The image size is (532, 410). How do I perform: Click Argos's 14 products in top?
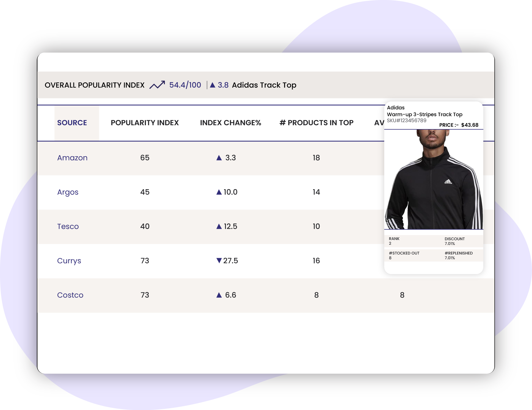click(x=316, y=192)
